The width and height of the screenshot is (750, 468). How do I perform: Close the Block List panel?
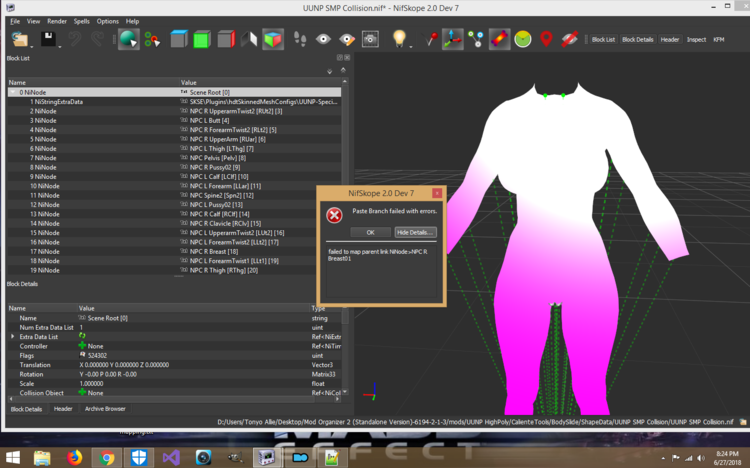coord(347,57)
